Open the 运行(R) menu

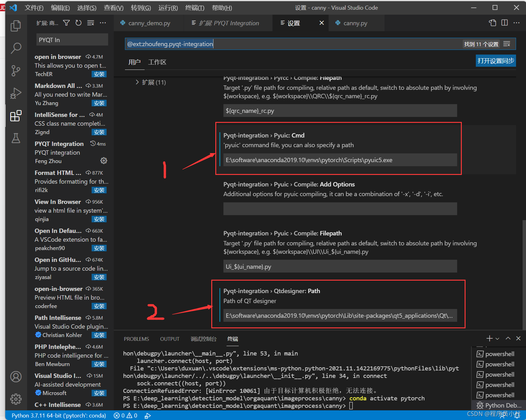[168, 8]
